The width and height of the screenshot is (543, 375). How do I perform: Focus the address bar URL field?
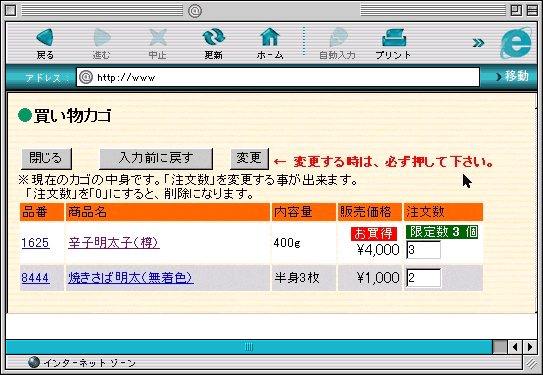point(278,77)
